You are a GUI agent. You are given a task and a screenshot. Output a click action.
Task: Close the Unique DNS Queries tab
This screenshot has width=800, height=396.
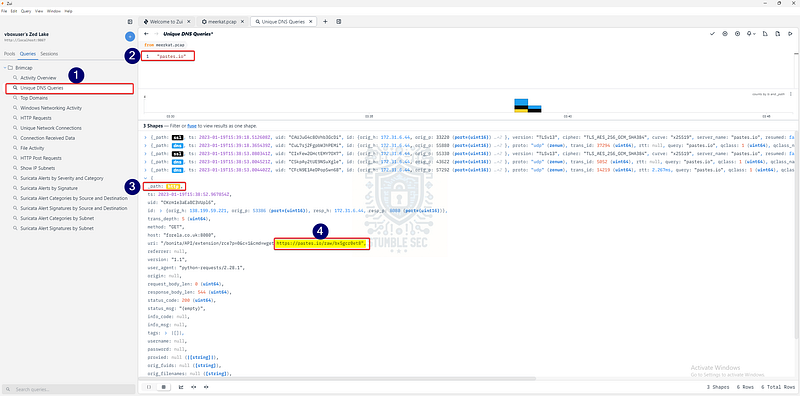tap(311, 22)
